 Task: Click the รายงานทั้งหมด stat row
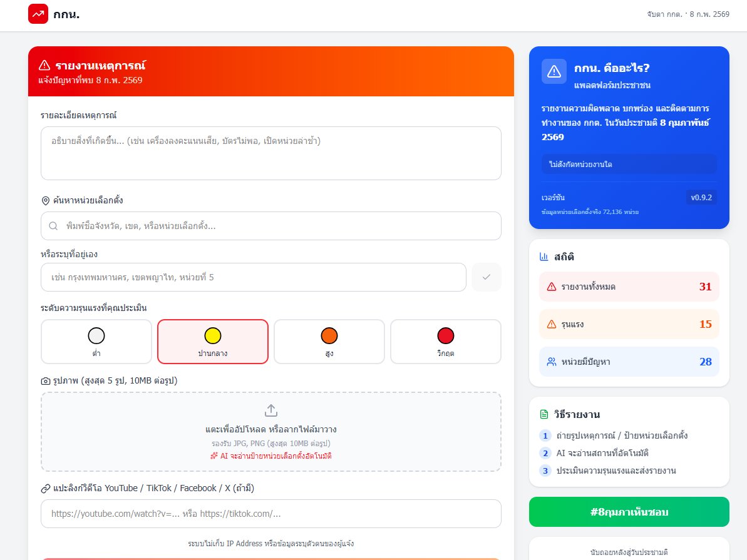tap(629, 287)
